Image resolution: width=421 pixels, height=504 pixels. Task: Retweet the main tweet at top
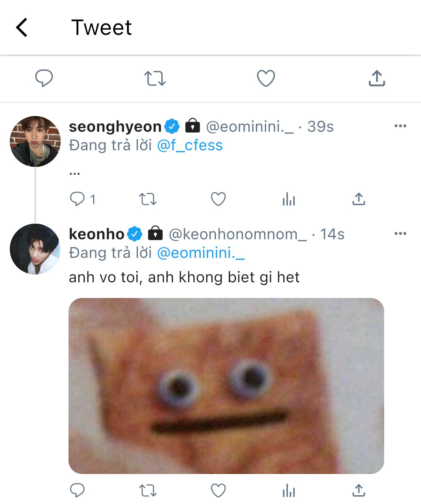[x=155, y=79]
